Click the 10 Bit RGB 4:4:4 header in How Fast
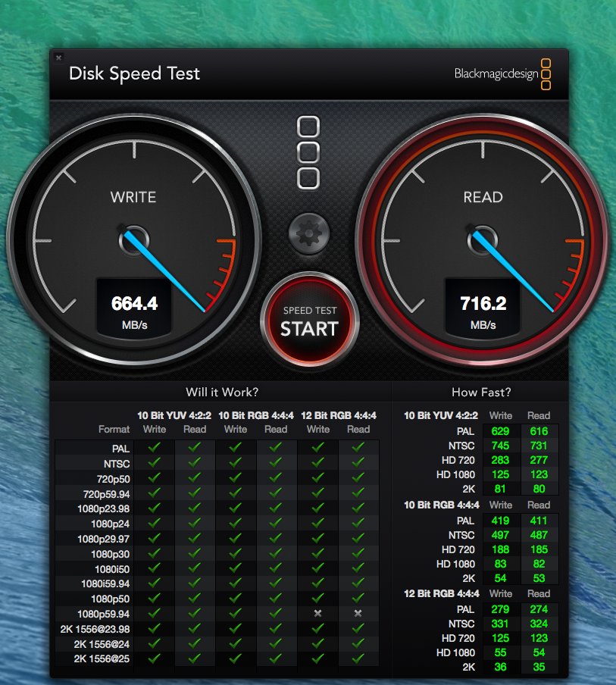 point(441,505)
